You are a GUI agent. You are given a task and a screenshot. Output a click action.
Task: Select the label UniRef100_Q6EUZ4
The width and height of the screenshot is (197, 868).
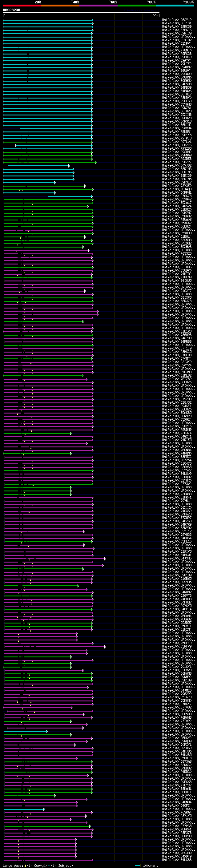pos(177,226)
